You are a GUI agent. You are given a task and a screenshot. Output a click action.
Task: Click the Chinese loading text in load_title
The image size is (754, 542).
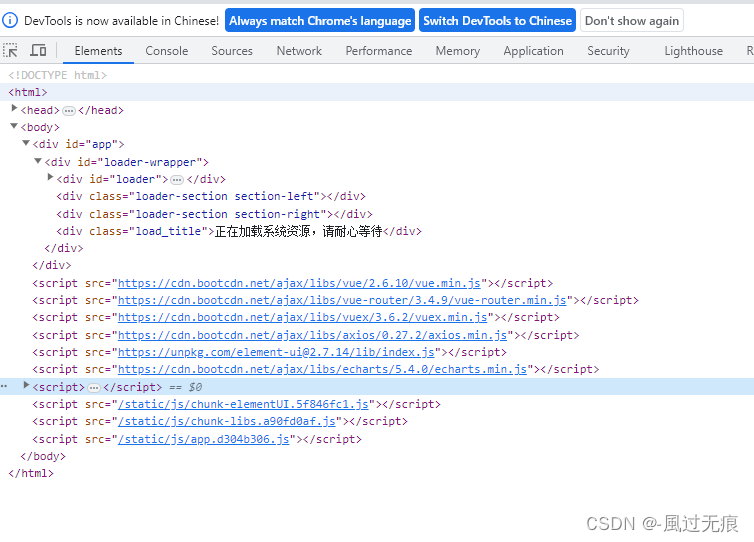[x=298, y=231]
